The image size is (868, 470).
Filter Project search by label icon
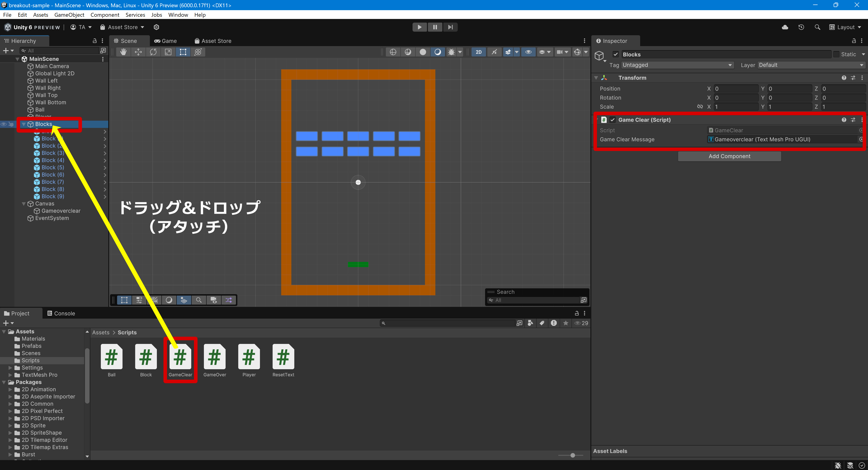coord(542,323)
